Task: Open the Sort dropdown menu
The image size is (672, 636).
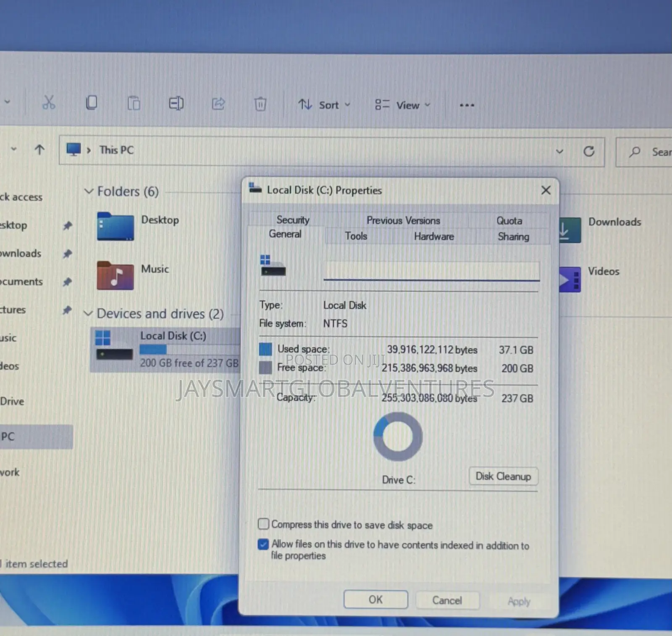Action: [x=324, y=105]
